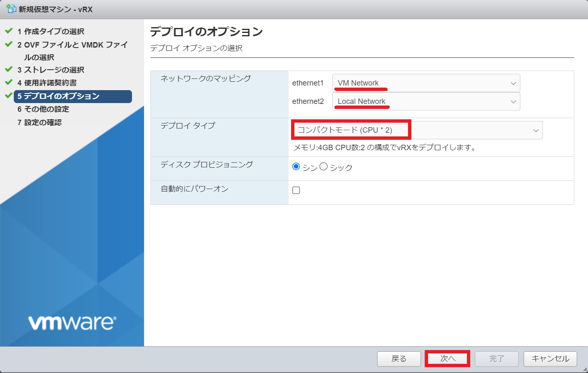Go to step 4 使用許諾契約書

47,83
